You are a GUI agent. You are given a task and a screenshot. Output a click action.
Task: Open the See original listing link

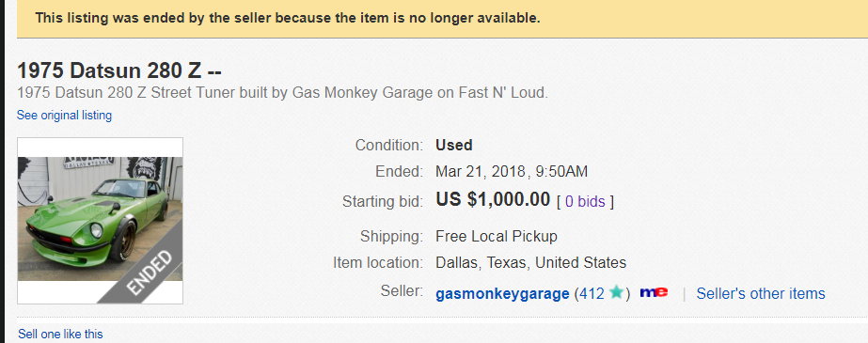(x=64, y=115)
